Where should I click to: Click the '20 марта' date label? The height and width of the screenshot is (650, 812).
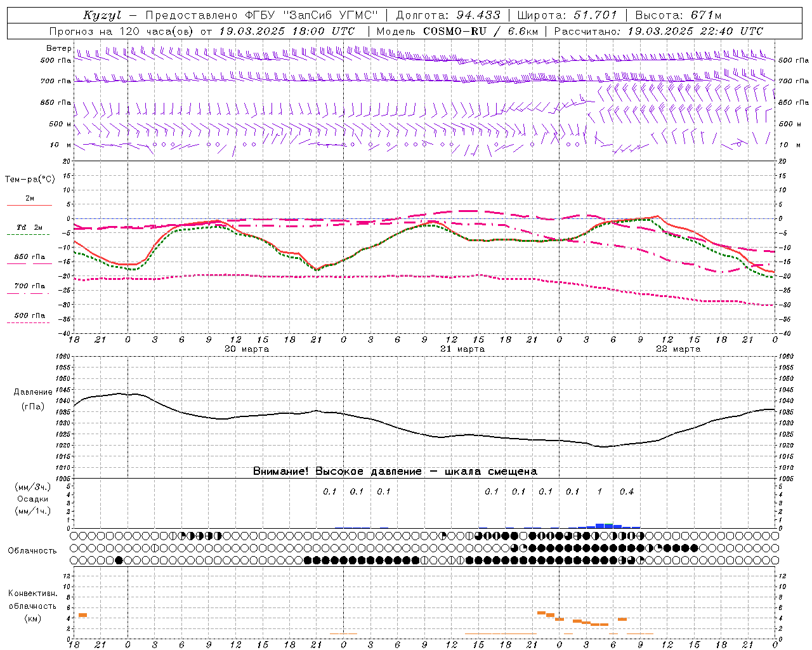247,349
